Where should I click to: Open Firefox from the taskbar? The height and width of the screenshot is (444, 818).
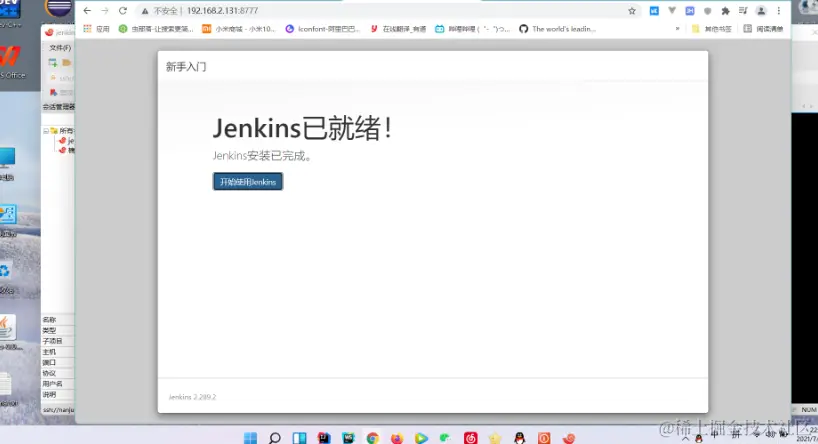397,437
